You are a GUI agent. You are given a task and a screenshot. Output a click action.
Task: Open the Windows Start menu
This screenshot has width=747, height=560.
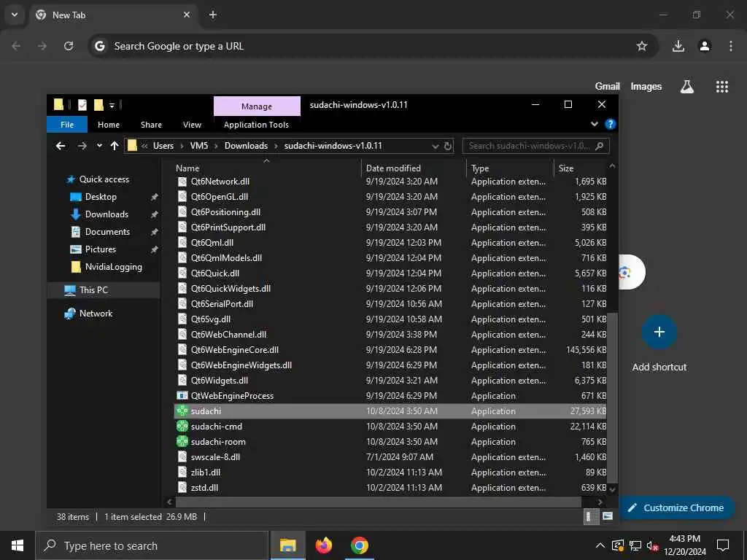[x=18, y=545]
